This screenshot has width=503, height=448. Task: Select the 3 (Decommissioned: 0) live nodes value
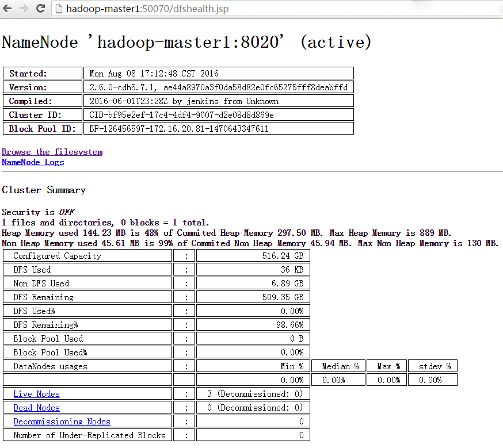coord(255,393)
